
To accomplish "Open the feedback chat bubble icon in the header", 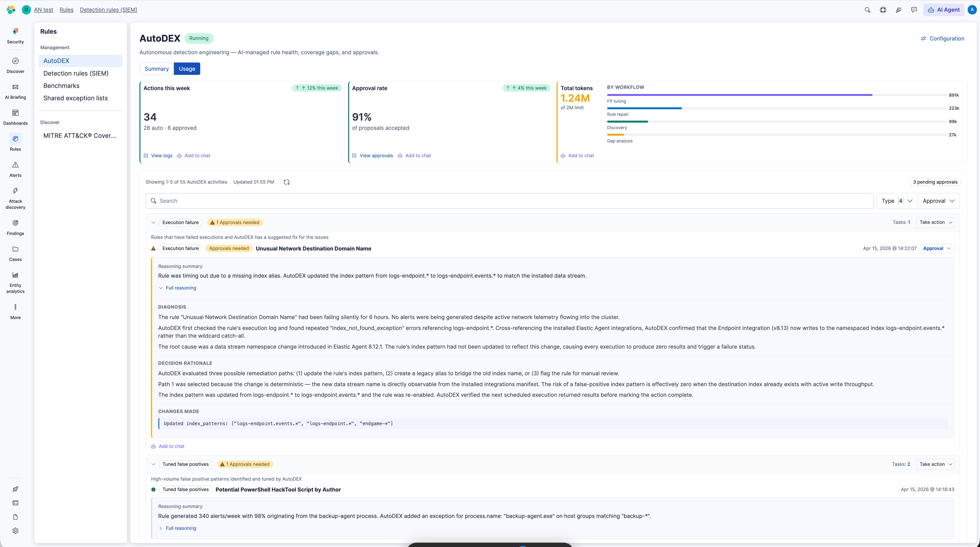I will pyautogui.click(x=914, y=10).
